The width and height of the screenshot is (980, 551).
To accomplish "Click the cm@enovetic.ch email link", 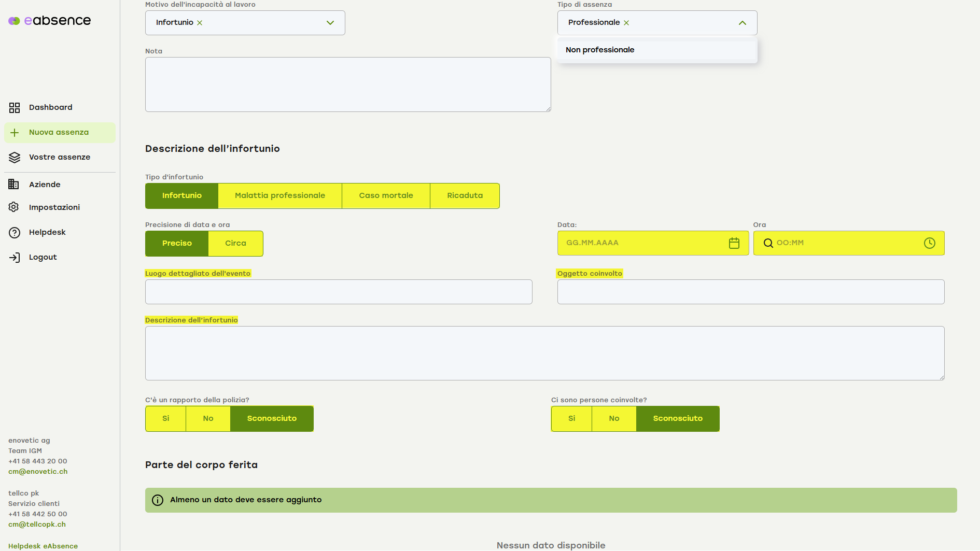I will tap(38, 472).
